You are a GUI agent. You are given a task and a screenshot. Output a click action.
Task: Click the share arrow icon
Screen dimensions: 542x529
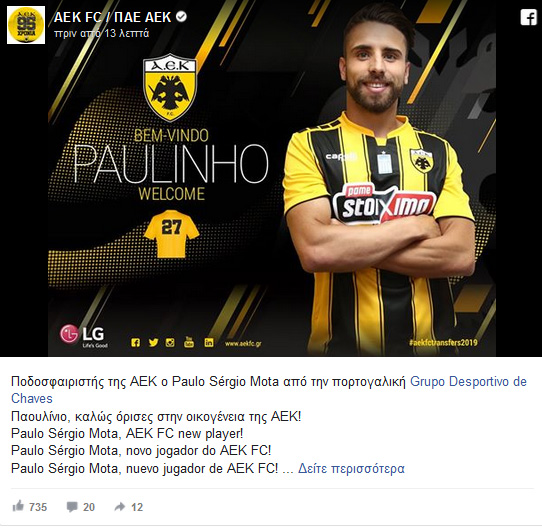pyautogui.click(x=120, y=507)
